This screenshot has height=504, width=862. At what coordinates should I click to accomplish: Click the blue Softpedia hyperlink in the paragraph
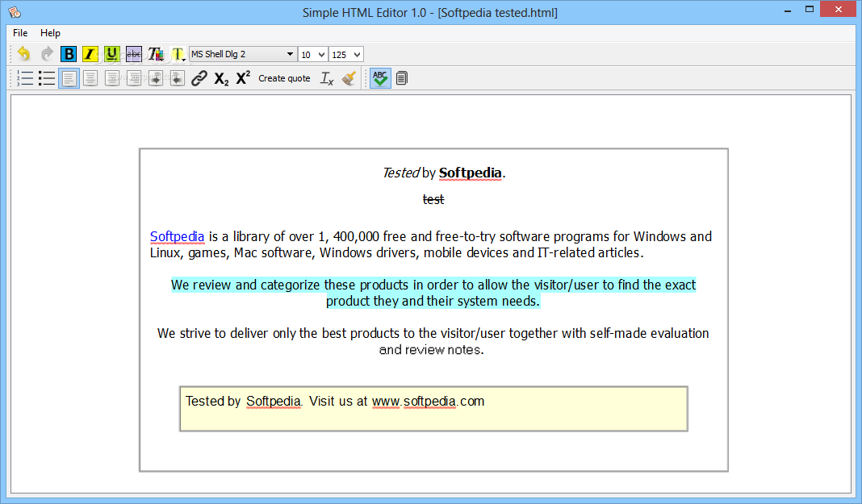click(x=177, y=236)
